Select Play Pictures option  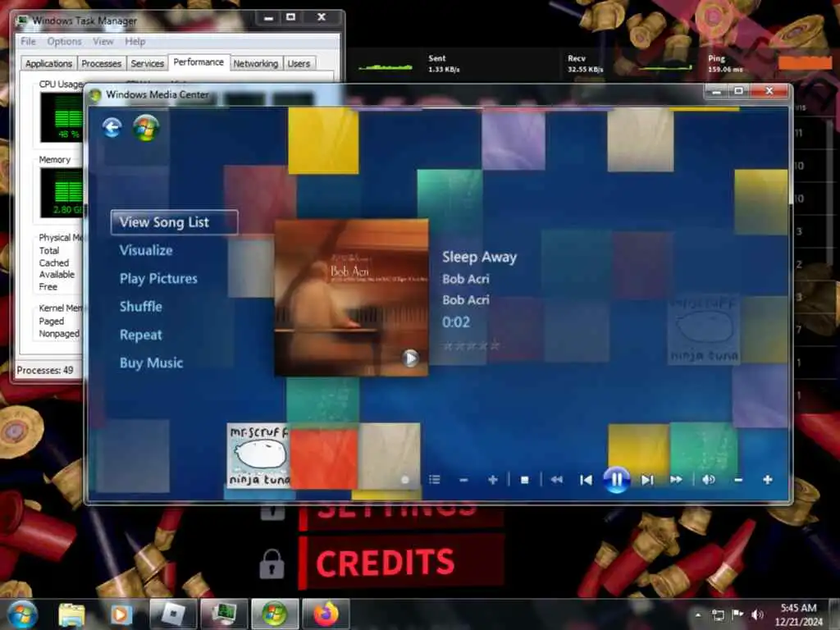coord(158,279)
